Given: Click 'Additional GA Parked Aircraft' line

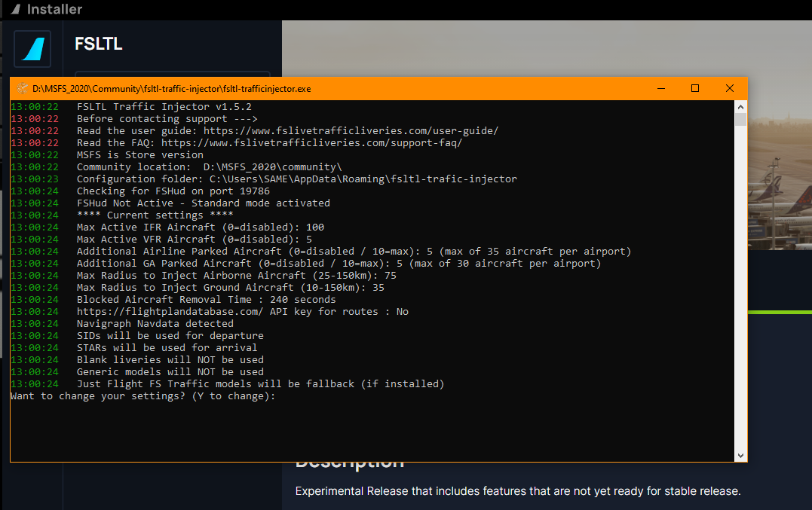Looking at the screenshot, I should (x=339, y=263).
